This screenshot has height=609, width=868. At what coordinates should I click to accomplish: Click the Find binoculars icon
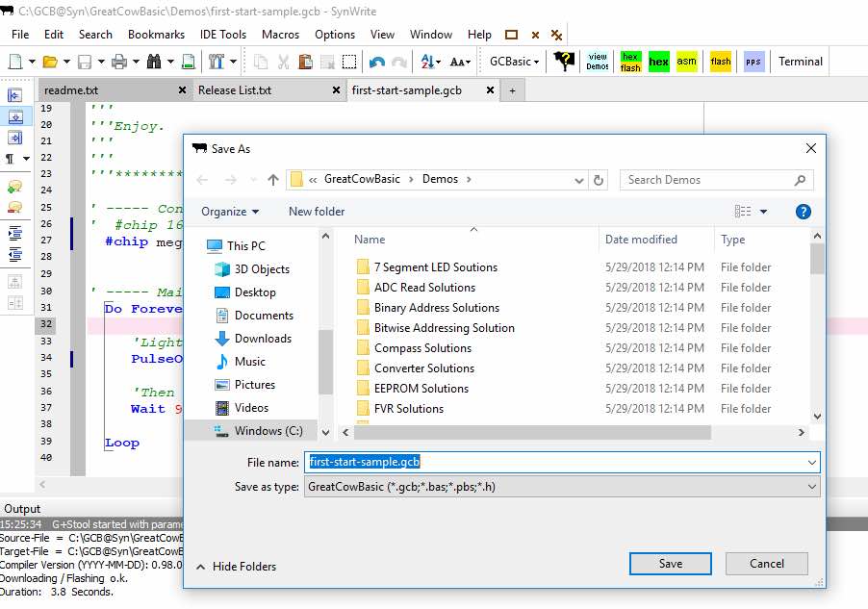pyautogui.click(x=154, y=62)
